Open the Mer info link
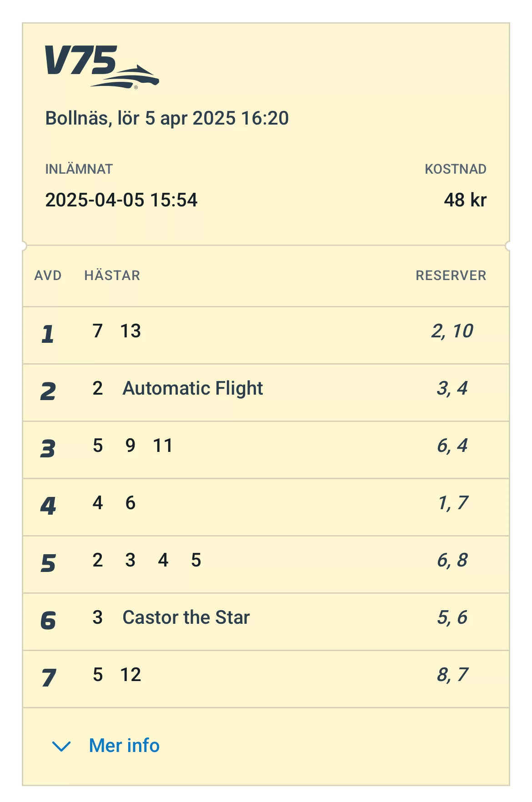This screenshot has height=802, width=532. click(x=124, y=746)
